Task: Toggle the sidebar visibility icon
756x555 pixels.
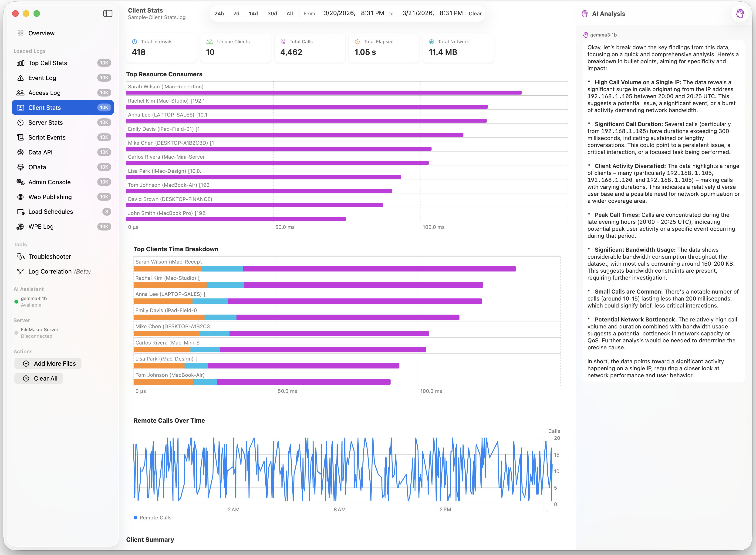Action: [x=108, y=13]
